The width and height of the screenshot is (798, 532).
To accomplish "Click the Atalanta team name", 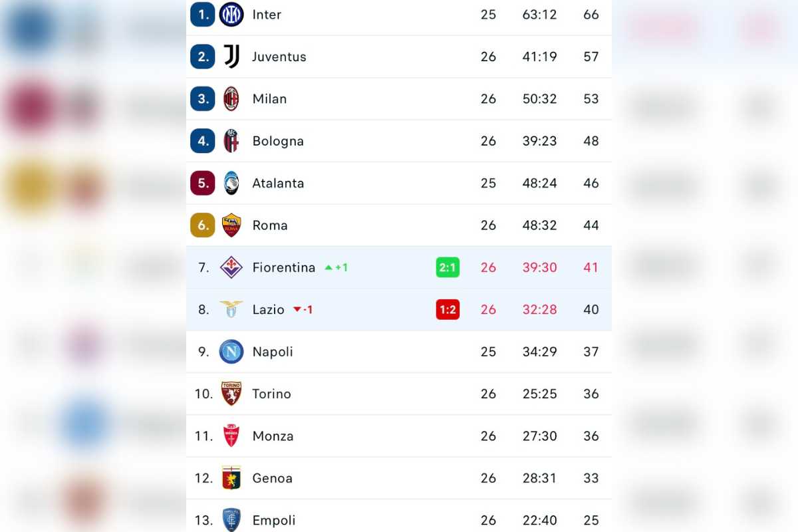I will (278, 183).
